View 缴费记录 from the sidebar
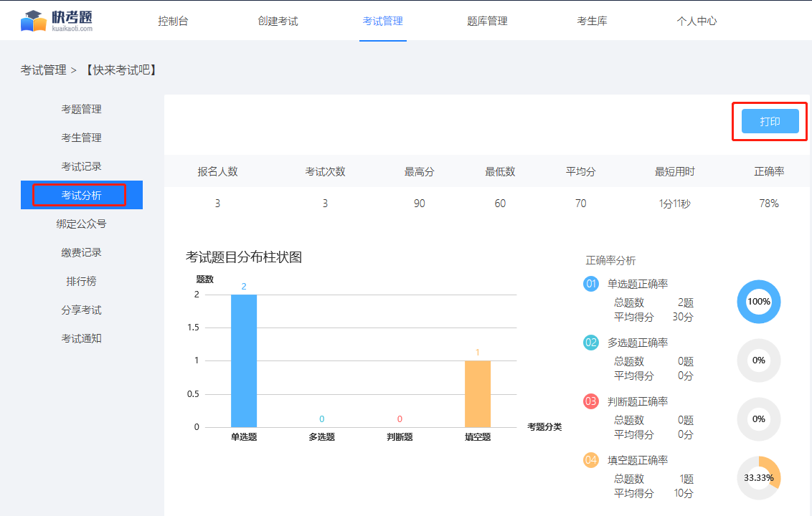This screenshot has width=812, height=516. point(81,252)
